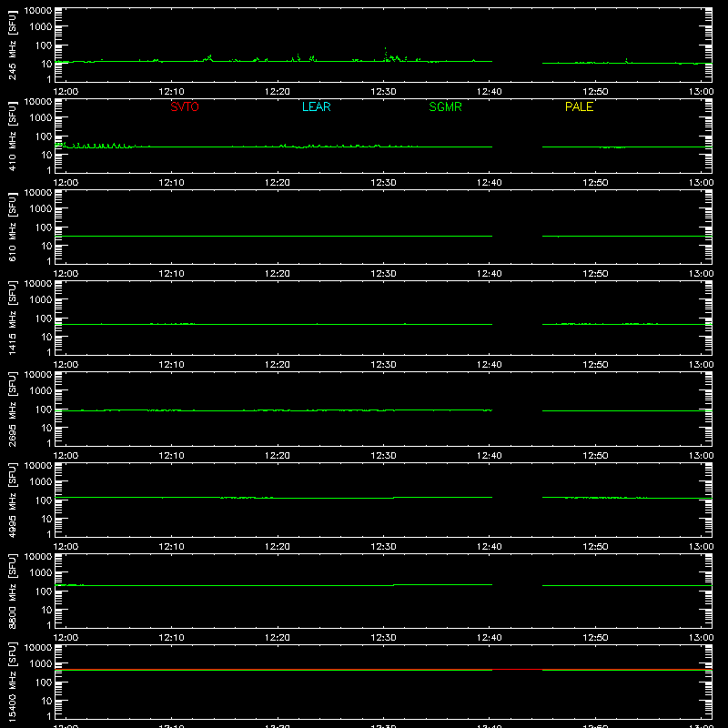Click the 13:00 time label under 1415 MHz plot
The width and height of the screenshot is (728, 728).
701,365
